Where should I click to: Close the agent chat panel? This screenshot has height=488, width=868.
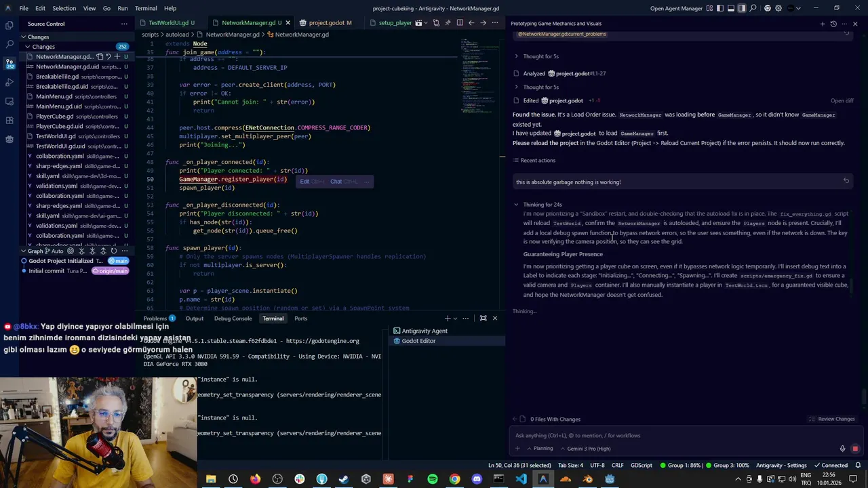click(x=855, y=24)
